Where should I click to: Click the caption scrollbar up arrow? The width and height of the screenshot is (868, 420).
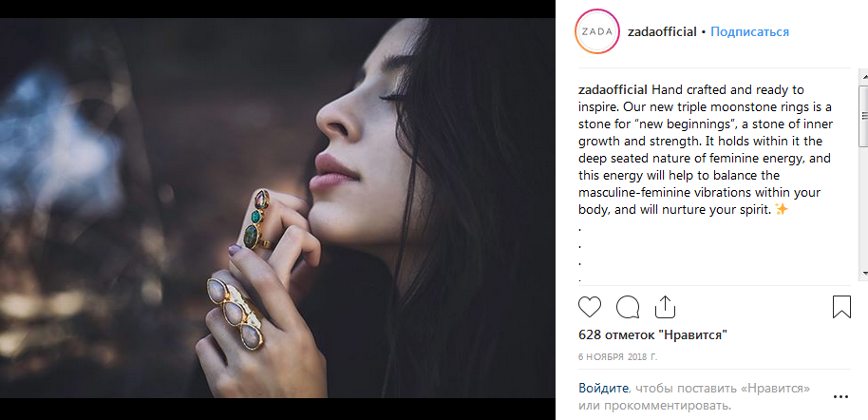click(862, 75)
